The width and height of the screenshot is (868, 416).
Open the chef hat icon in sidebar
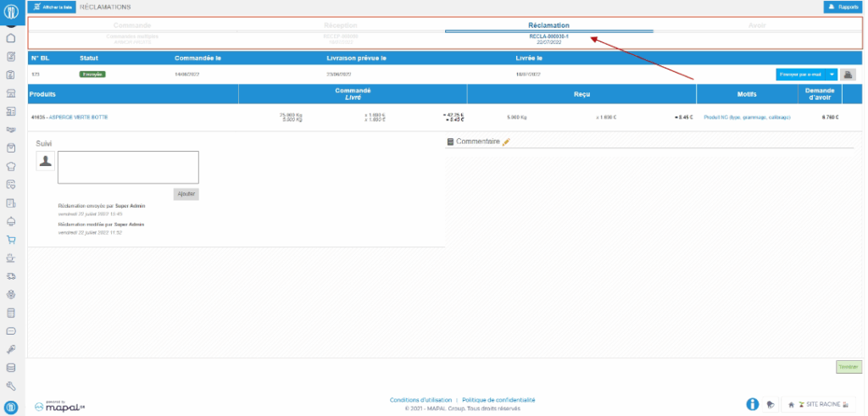(x=11, y=166)
